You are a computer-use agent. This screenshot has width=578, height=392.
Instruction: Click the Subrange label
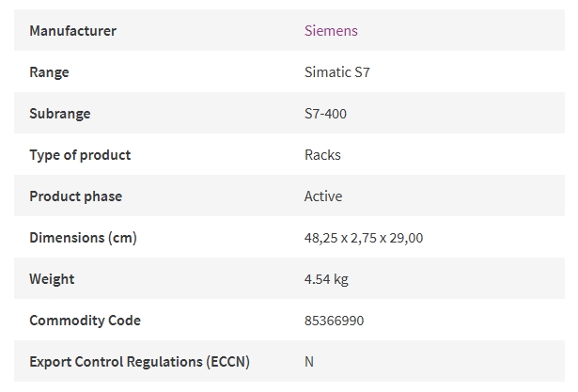60,114
